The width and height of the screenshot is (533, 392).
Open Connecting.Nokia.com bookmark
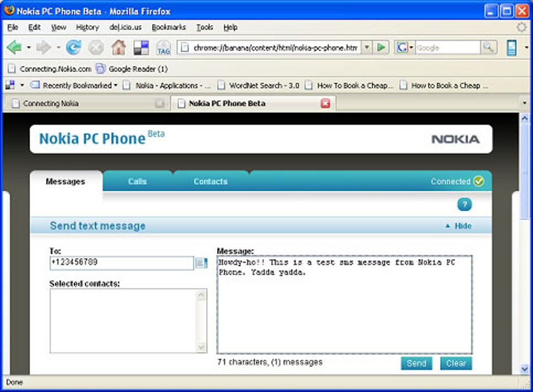coord(50,69)
